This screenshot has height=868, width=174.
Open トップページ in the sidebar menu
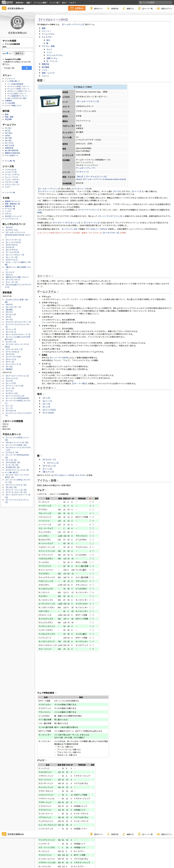coord(10,79)
